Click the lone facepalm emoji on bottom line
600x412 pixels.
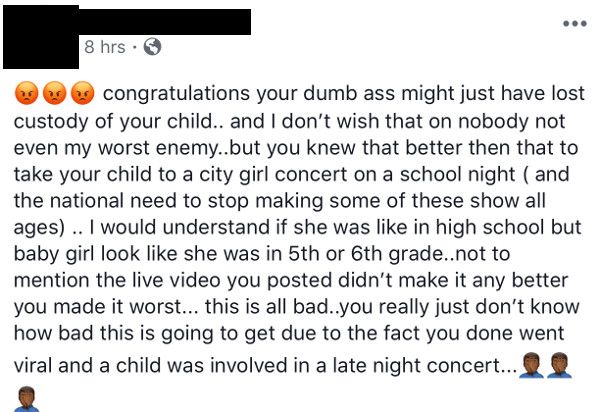(x=25, y=398)
